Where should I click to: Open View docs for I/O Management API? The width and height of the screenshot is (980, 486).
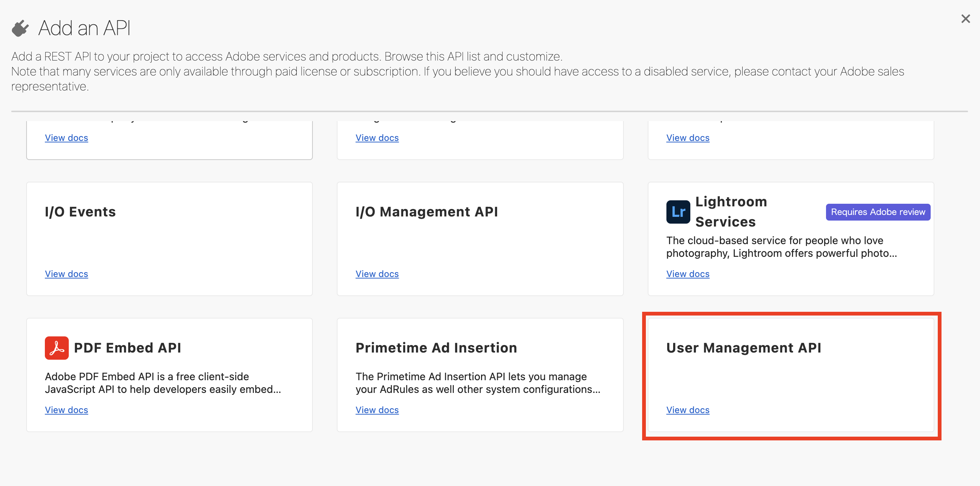[377, 274]
